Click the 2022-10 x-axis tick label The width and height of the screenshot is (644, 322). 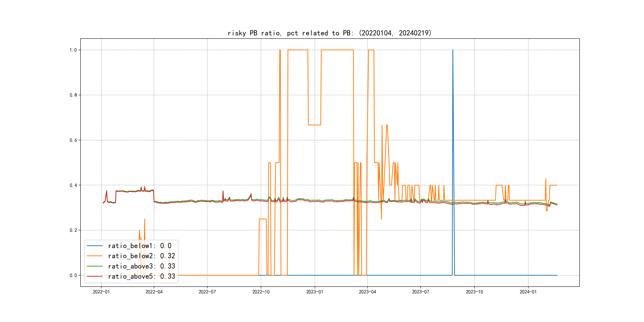261,292
